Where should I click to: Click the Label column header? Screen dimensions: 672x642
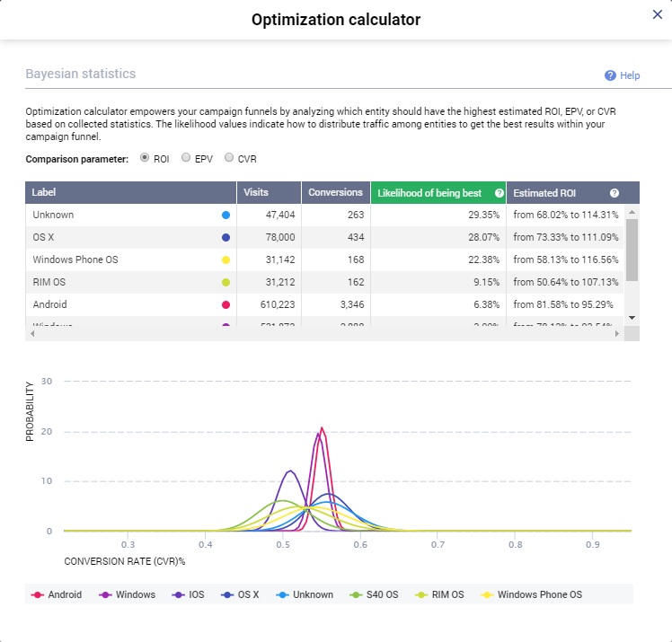[x=130, y=193]
